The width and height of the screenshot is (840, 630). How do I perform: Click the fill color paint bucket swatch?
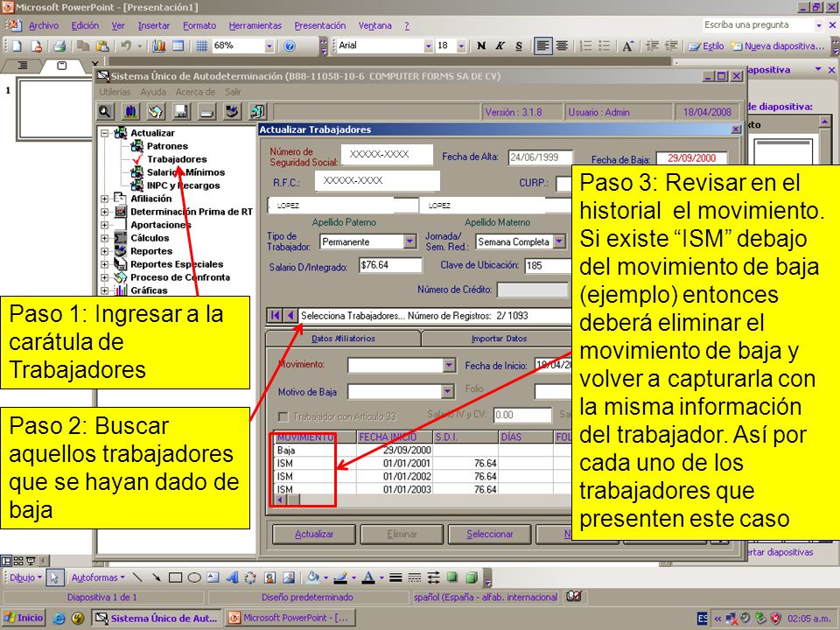click(x=313, y=577)
